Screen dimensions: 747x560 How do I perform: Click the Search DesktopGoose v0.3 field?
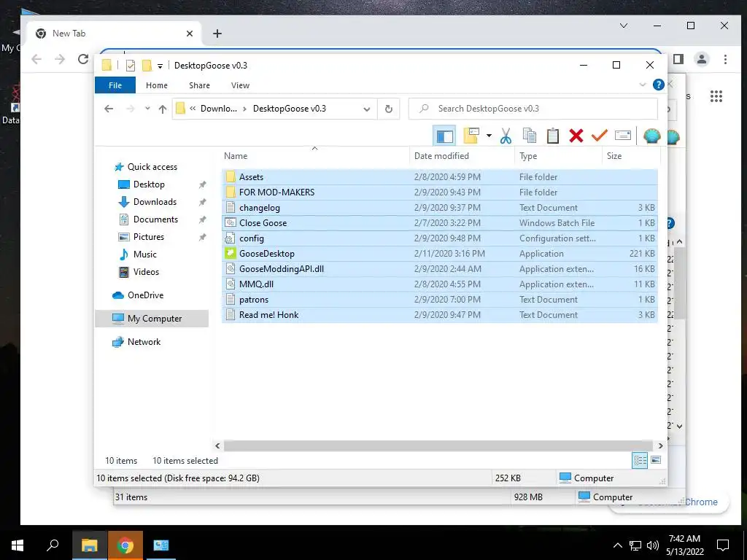point(533,109)
